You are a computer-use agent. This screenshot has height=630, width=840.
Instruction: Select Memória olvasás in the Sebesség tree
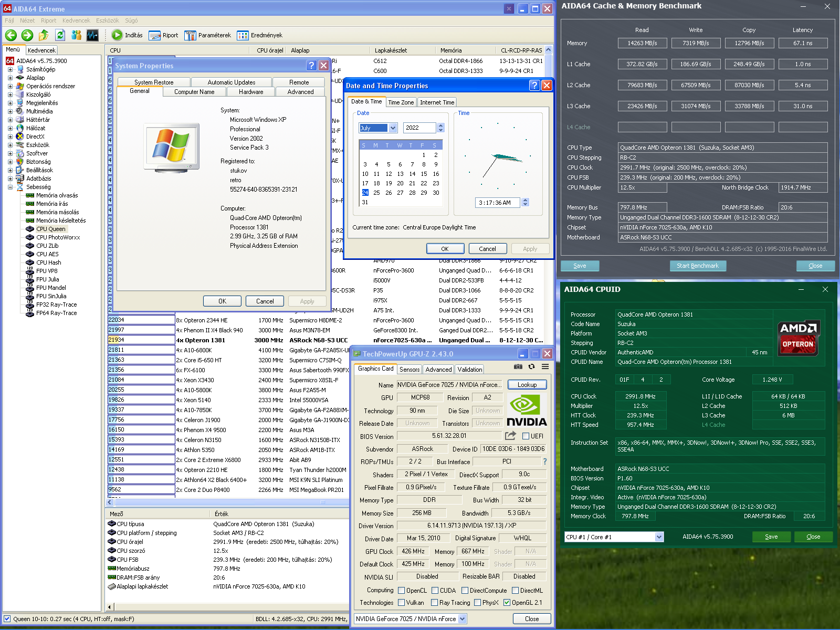pos(57,195)
